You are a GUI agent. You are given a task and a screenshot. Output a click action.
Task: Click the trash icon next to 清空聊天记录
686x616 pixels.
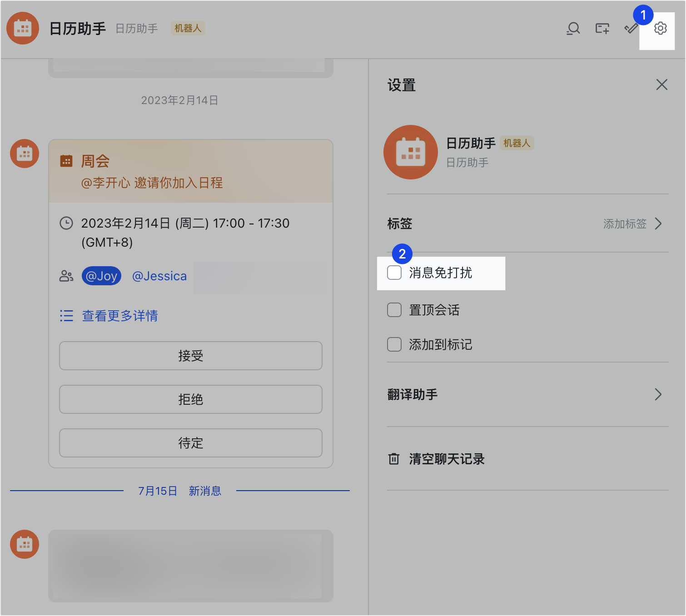coord(393,459)
